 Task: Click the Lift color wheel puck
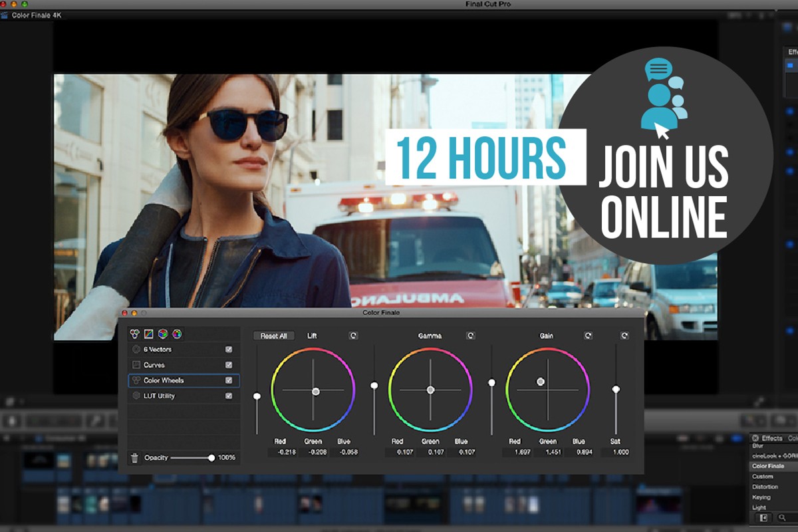coord(316,392)
